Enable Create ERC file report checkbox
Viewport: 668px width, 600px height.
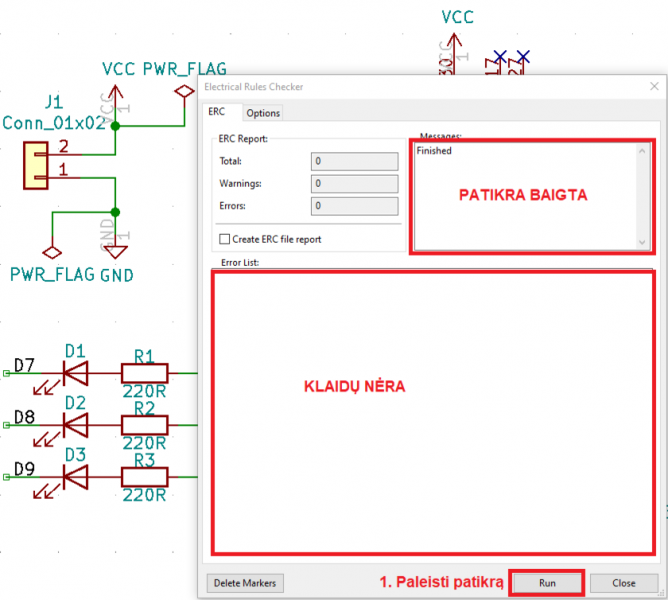225,239
